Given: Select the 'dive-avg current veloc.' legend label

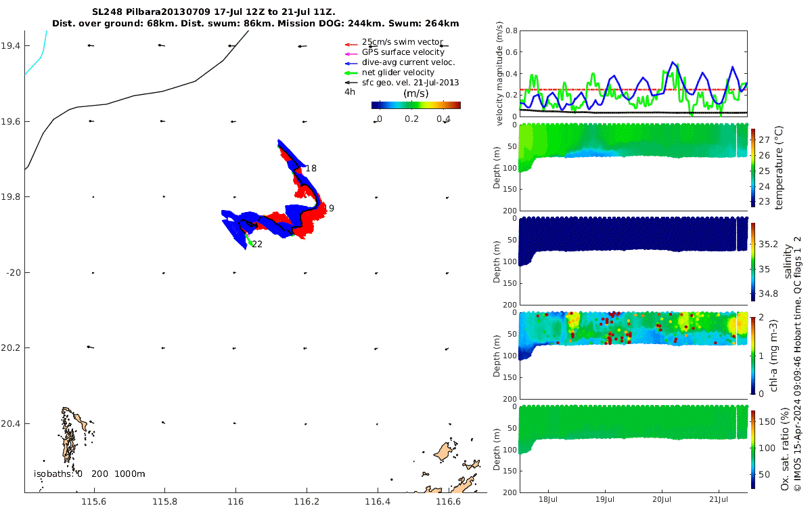Looking at the screenshot, I should point(409,62).
